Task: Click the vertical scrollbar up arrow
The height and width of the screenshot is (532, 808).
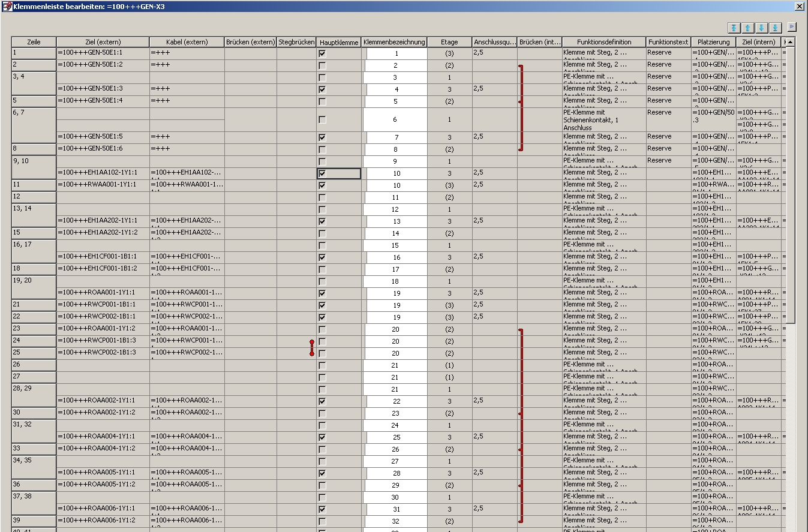Action: [790, 42]
